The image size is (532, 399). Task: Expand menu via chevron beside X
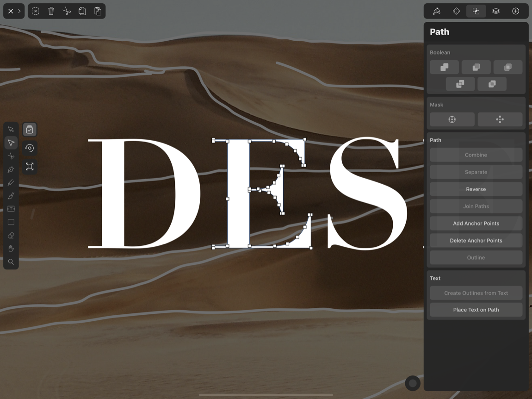(x=19, y=11)
